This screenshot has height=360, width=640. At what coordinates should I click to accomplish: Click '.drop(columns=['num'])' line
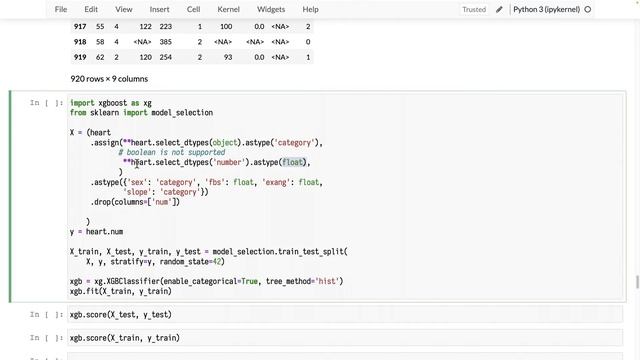[x=135, y=202]
